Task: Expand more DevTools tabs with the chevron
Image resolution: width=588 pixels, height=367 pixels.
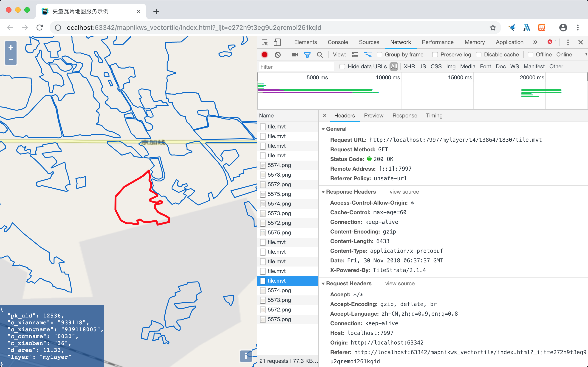Action: pyautogui.click(x=535, y=42)
